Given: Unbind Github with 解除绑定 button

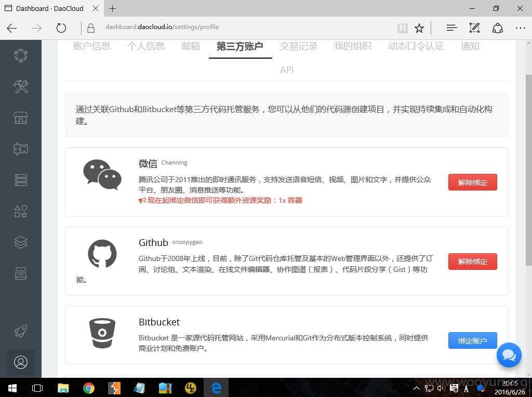Looking at the screenshot, I should (473, 262).
